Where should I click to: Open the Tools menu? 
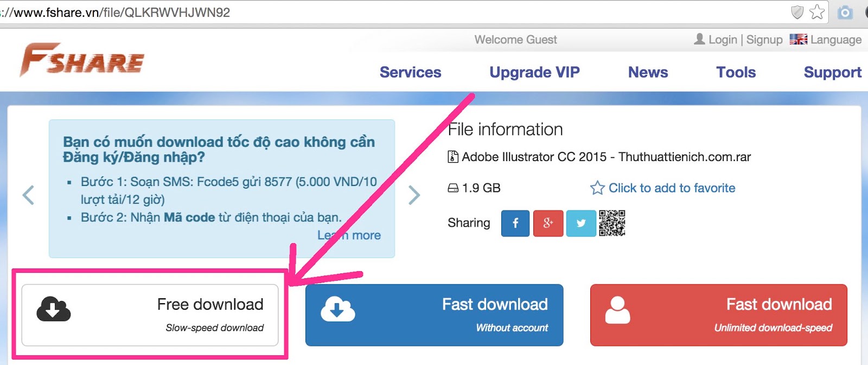(x=736, y=72)
